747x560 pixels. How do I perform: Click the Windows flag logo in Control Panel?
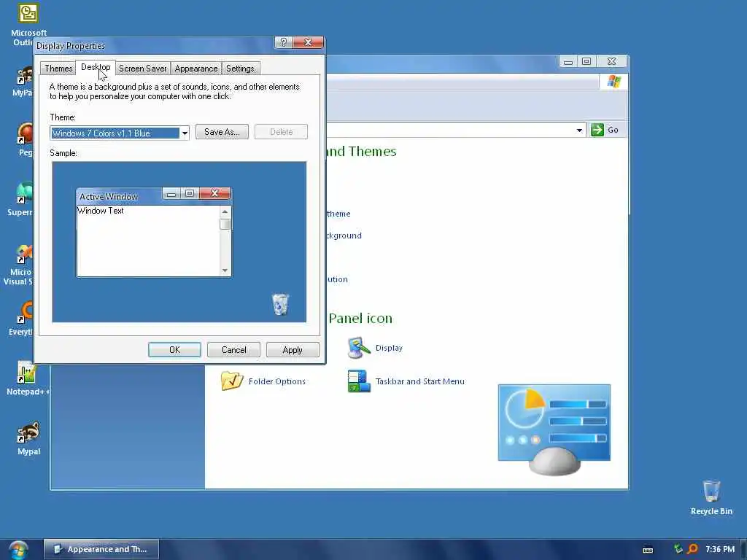click(614, 82)
